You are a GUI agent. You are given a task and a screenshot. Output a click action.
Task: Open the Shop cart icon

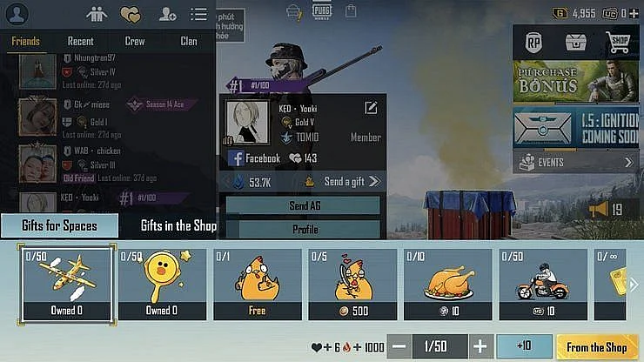(x=618, y=43)
